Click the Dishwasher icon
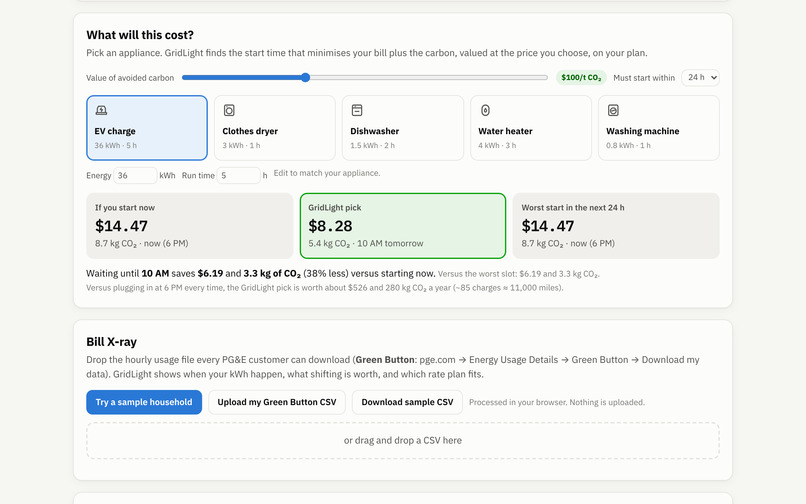This screenshot has height=504, width=806. 357,110
